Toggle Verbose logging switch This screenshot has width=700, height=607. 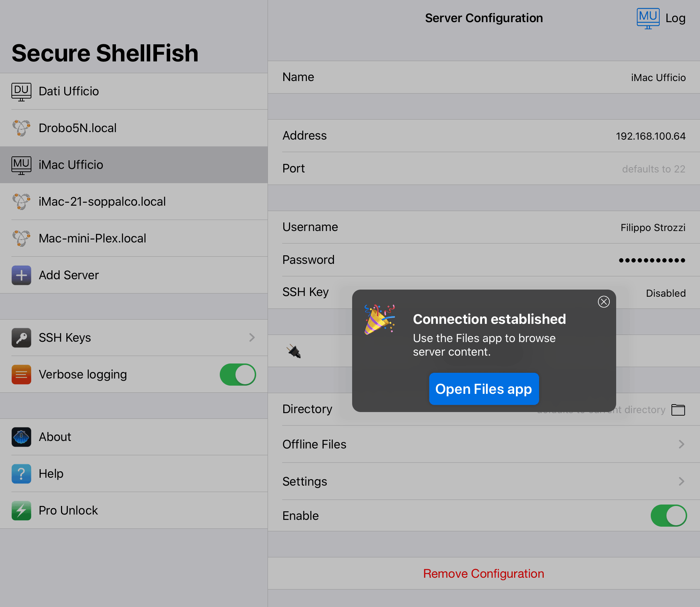[x=238, y=375]
